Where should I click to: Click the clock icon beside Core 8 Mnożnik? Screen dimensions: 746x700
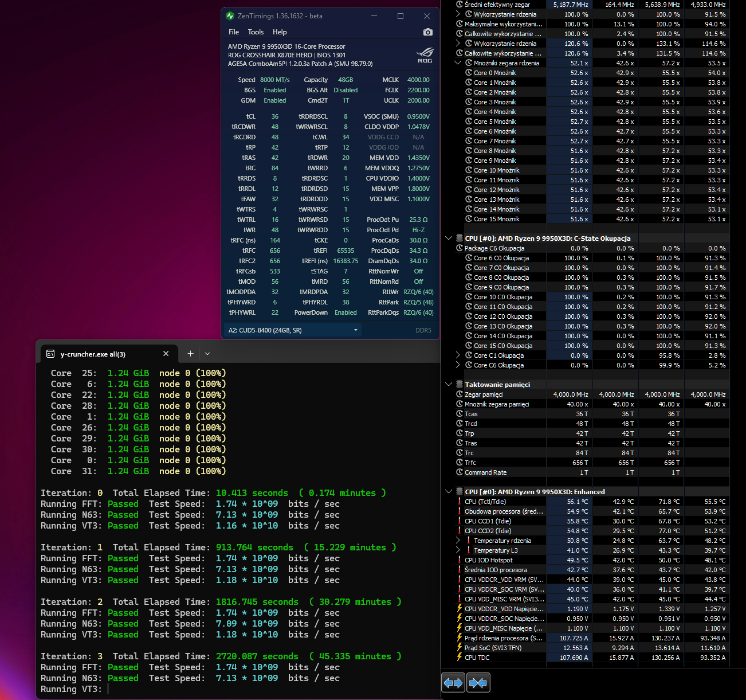469,151
